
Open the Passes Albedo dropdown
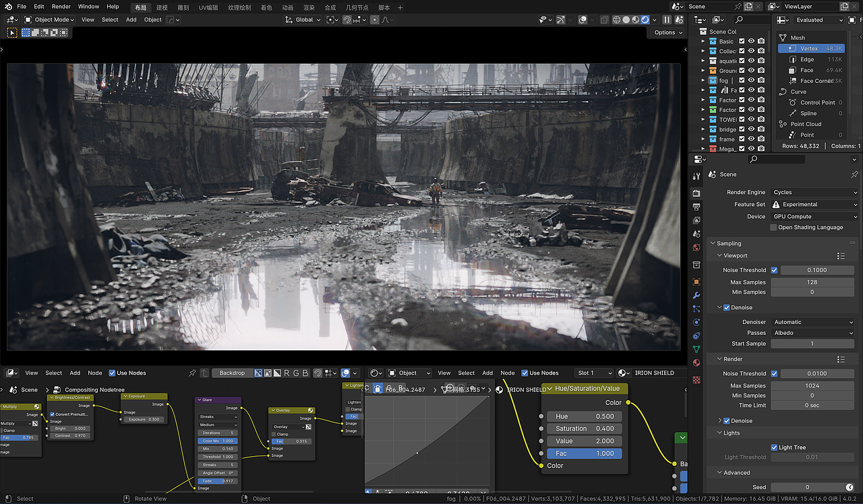click(812, 333)
